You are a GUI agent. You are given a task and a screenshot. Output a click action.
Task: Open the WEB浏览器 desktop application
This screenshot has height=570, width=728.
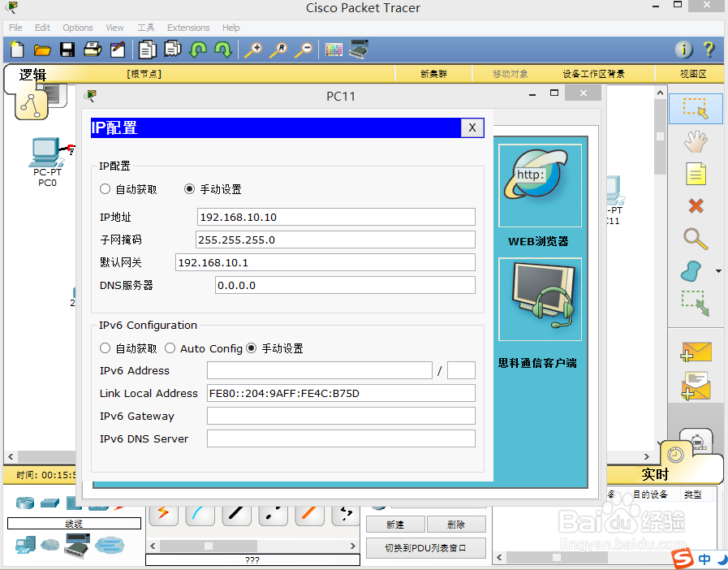[540, 186]
